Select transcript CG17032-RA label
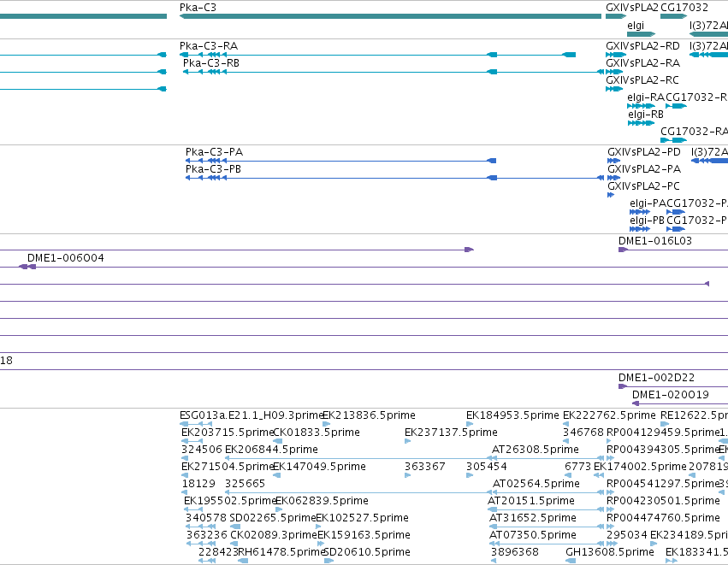Viewport: 728px width, 565px height. [x=694, y=132]
